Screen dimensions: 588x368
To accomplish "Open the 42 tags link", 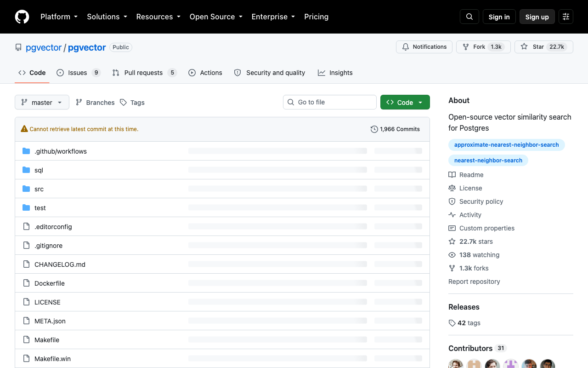I will [464, 323].
